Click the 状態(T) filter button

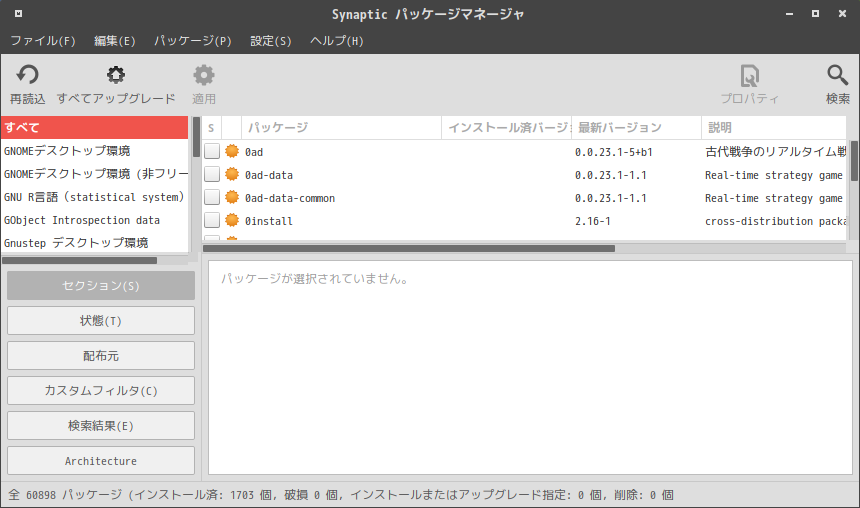click(101, 320)
